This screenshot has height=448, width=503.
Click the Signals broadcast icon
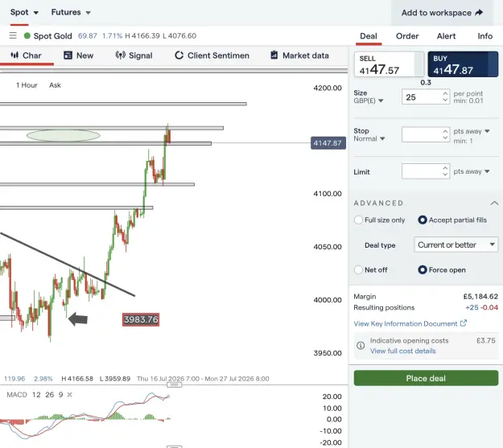point(120,55)
